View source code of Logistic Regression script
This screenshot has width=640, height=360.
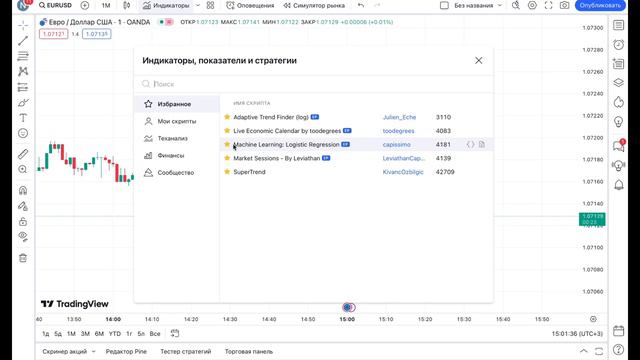[x=471, y=144]
